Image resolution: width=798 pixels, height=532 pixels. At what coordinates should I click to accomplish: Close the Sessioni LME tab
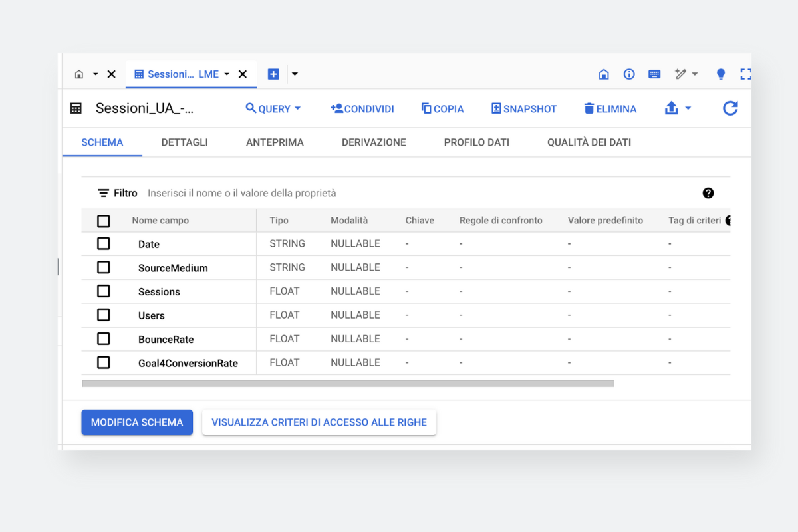click(x=243, y=74)
